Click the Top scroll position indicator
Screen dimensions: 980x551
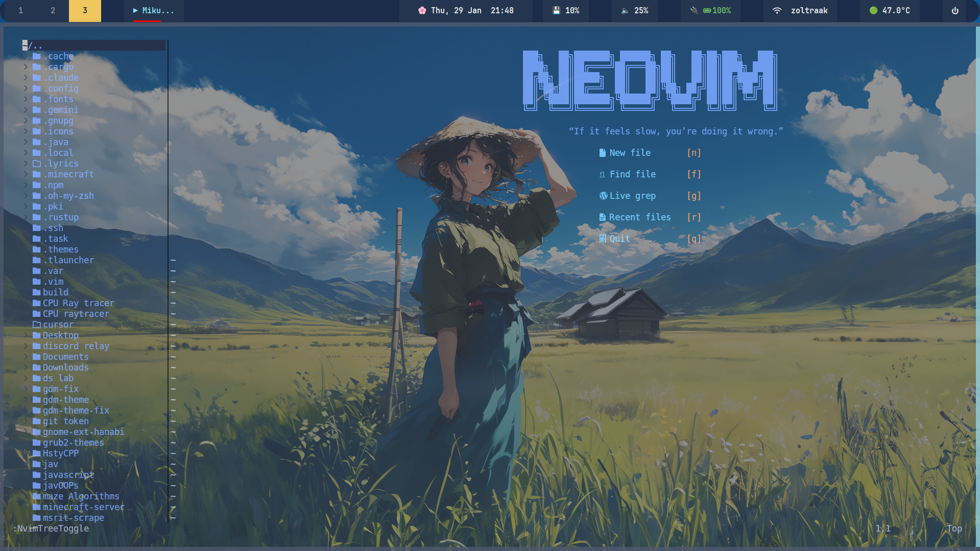[954, 529]
